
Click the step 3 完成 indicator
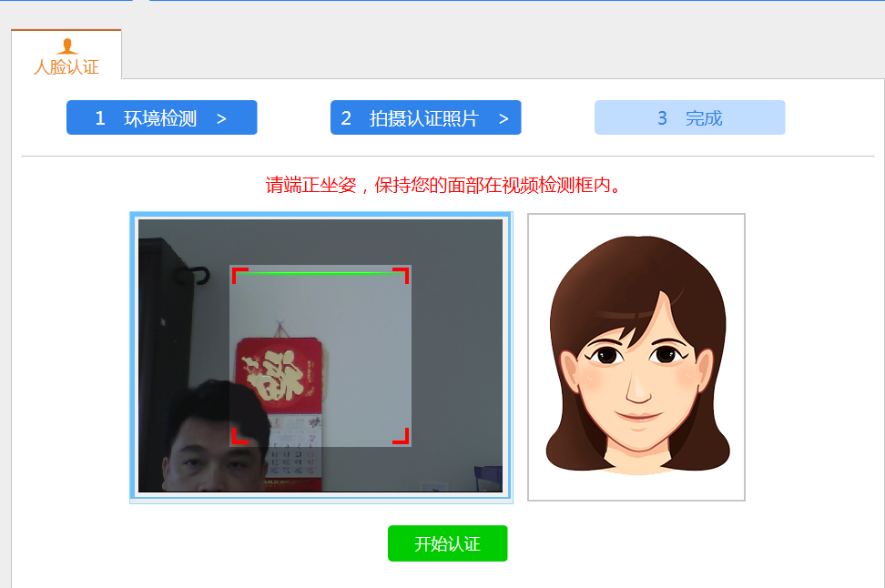tap(689, 118)
